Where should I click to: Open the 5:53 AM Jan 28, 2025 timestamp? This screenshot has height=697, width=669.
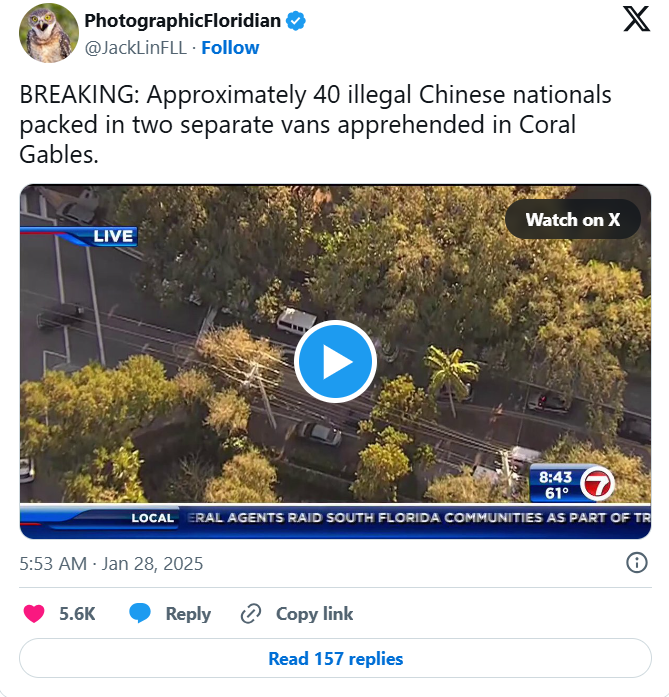tap(111, 564)
